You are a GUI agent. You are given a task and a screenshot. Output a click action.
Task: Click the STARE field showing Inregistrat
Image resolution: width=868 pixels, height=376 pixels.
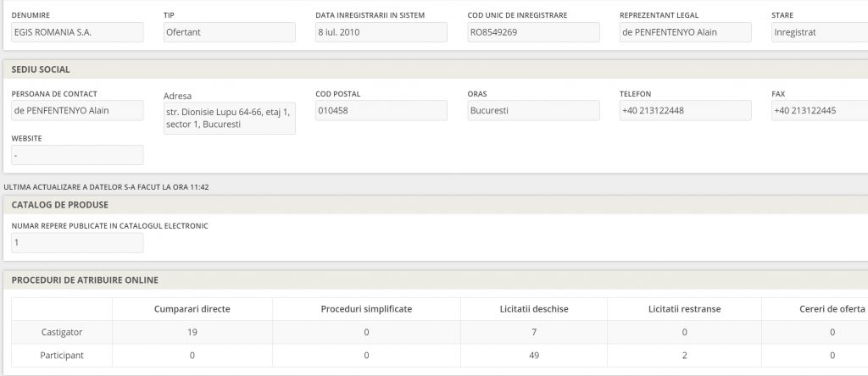click(x=820, y=32)
